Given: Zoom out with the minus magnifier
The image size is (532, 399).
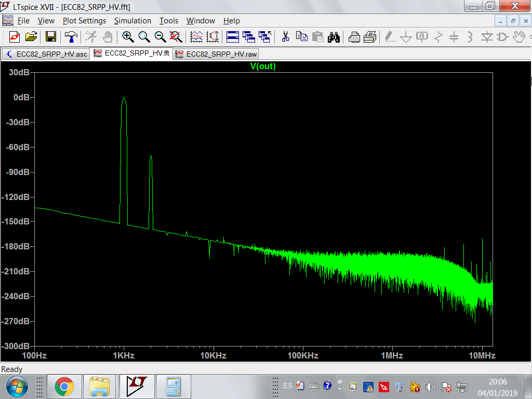Looking at the screenshot, I should [x=160, y=37].
